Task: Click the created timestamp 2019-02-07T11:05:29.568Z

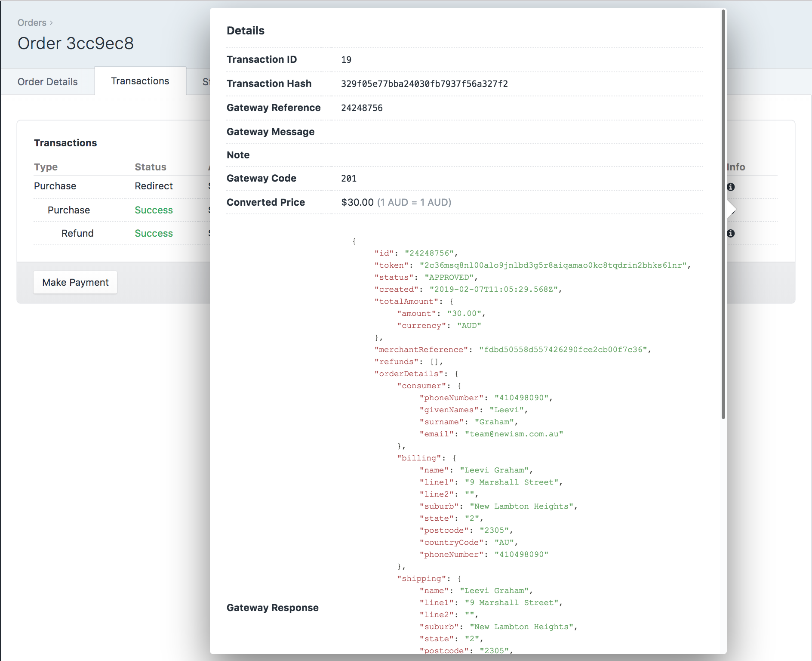Action: tap(494, 289)
